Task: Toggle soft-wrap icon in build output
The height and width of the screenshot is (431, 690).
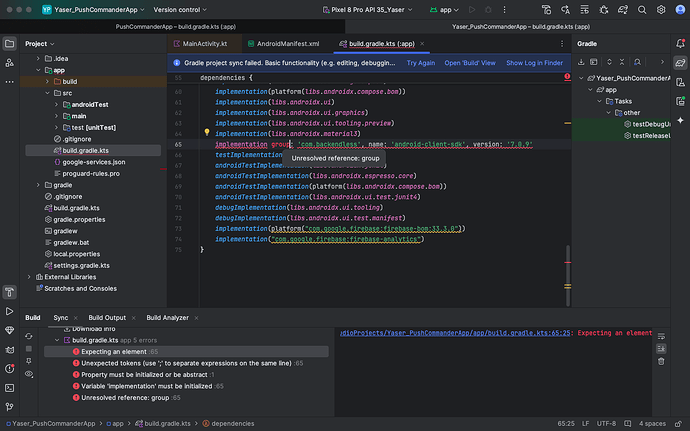Action: coord(661,336)
